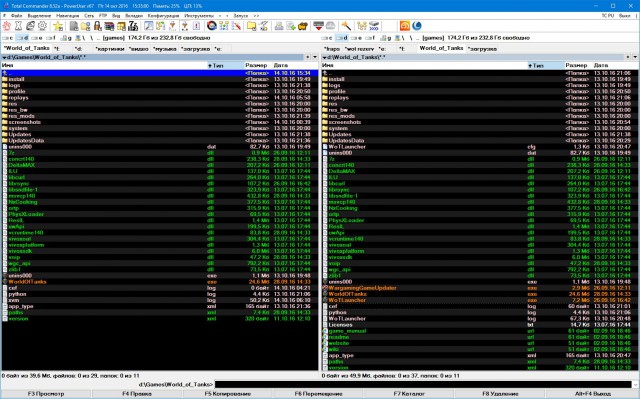Select WargamingGameUpdater in the right panel
The width and height of the screenshot is (640, 399).
pos(480,288)
